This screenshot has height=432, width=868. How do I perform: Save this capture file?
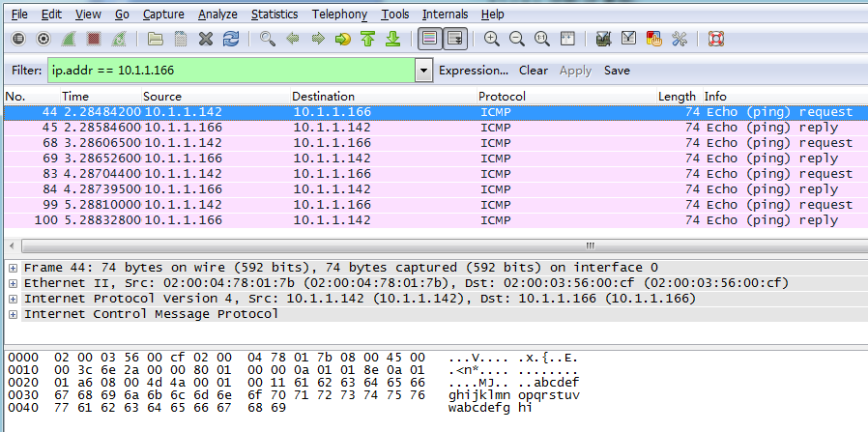tap(181, 39)
